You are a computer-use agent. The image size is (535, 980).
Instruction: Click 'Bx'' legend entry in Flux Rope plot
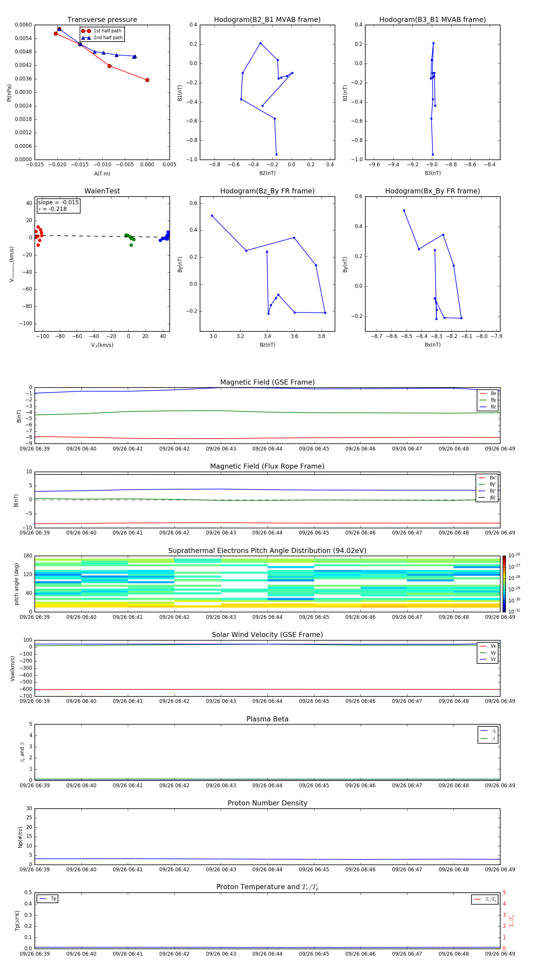coord(487,478)
